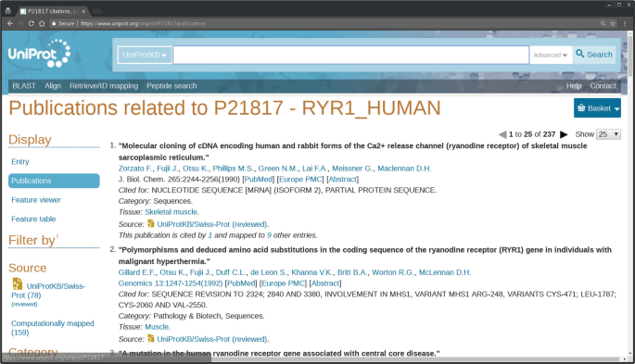Image resolution: width=635 pixels, height=364 pixels.
Task: Open Source UniProtKB/Swiss-Prot link of publication 1
Action: point(212,224)
